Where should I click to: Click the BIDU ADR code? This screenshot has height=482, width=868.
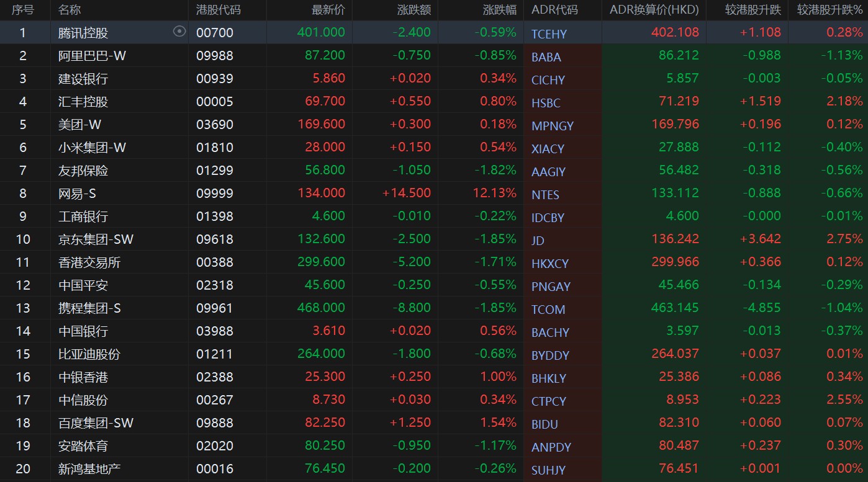pyautogui.click(x=545, y=424)
